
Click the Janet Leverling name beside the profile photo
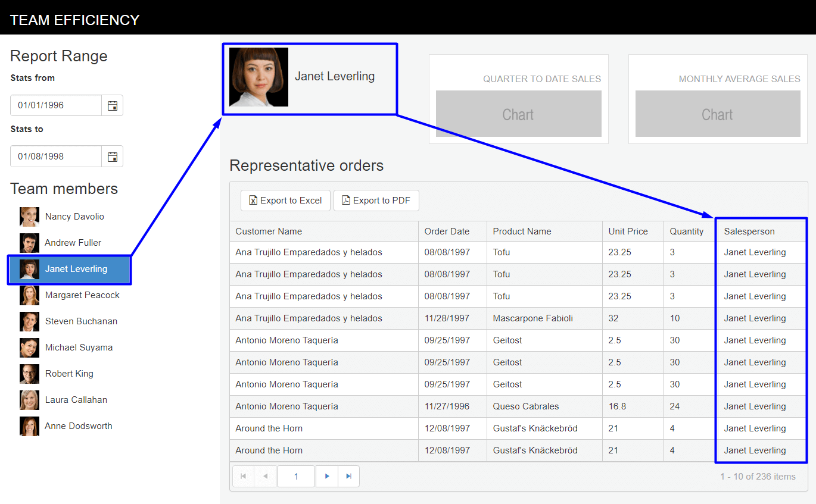tap(335, 76)
